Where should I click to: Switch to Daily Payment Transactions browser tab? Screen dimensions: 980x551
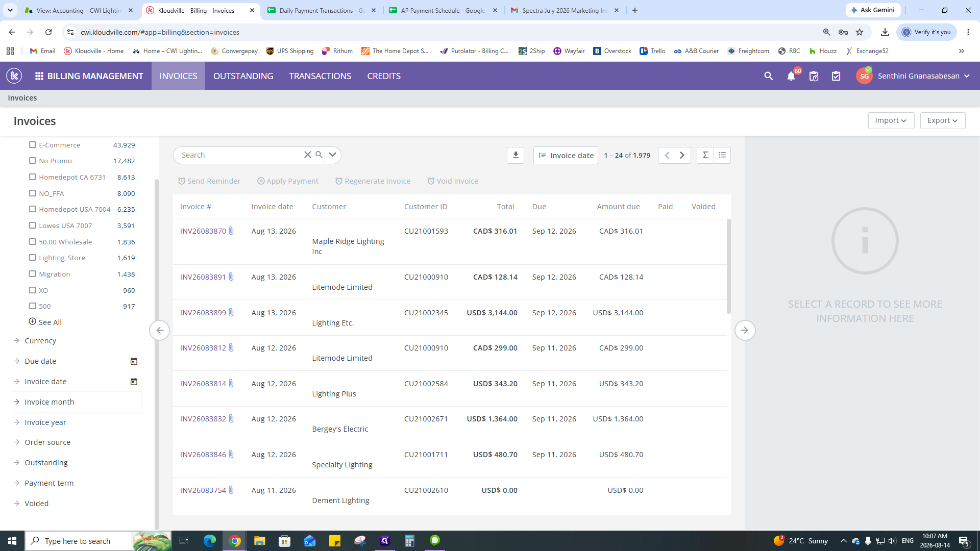click(322, 10)
